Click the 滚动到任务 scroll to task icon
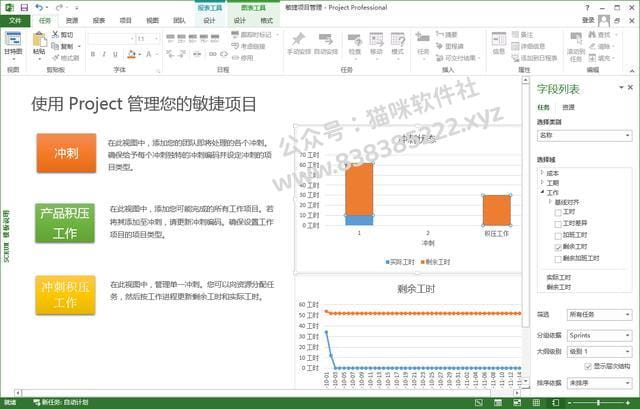Viewport: 640px width, 409px height. pyautogui.click(x=576, y=39)
